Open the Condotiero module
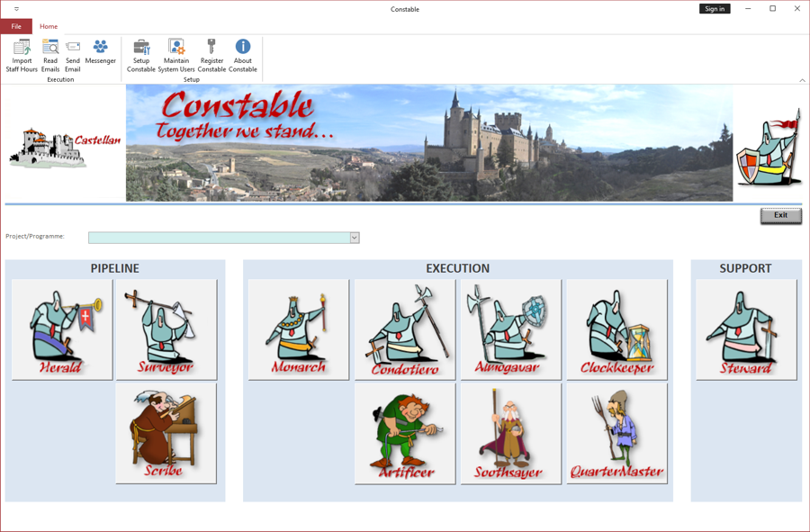 [405, 329]
